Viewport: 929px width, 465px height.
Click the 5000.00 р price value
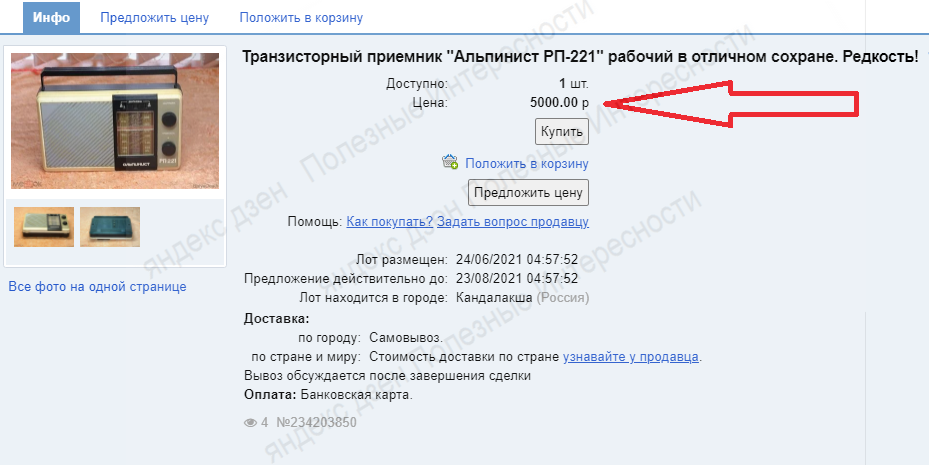pos(559,102)
